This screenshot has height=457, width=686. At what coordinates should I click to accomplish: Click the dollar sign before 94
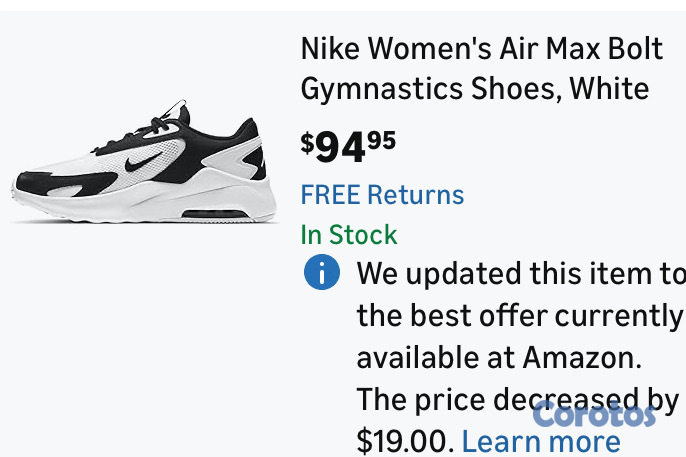[x=308, y=141]
